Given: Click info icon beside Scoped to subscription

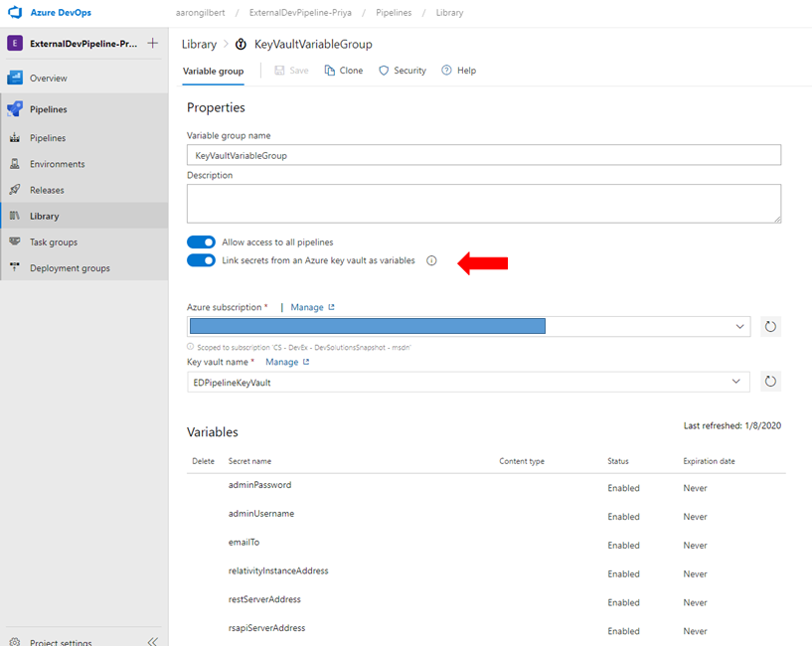Looking at the screenshot, I should point(190,347).
